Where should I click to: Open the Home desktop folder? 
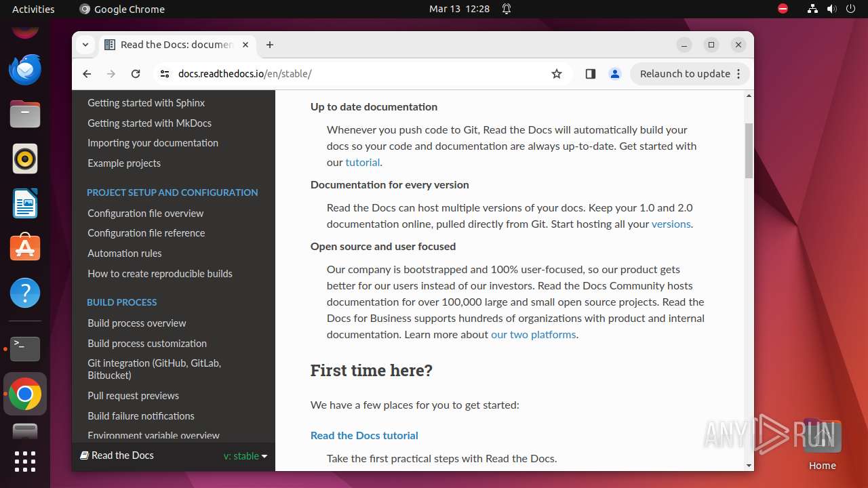click(x=822, y=445)
